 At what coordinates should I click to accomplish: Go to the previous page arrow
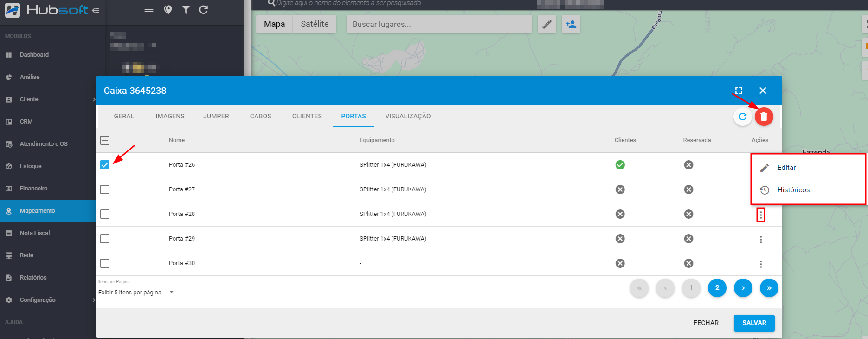point(665,288)
